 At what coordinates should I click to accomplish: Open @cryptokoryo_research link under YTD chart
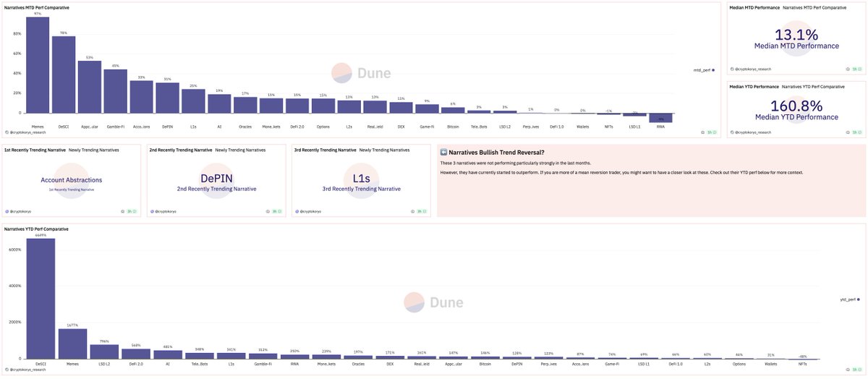26,369
